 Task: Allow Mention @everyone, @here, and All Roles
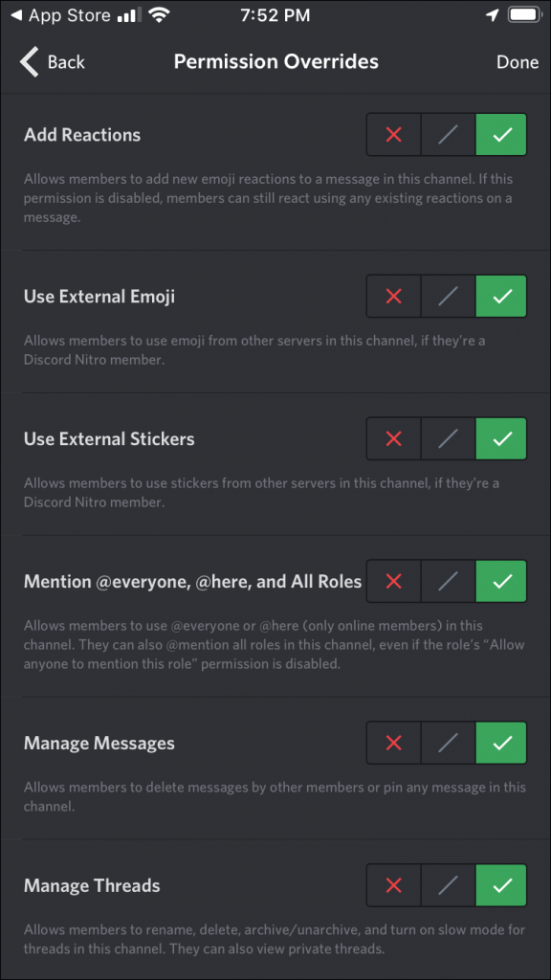[501, 581]
